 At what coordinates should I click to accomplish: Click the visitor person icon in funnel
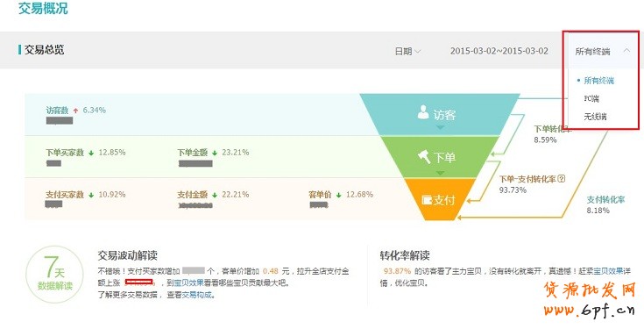coord(423,112)
